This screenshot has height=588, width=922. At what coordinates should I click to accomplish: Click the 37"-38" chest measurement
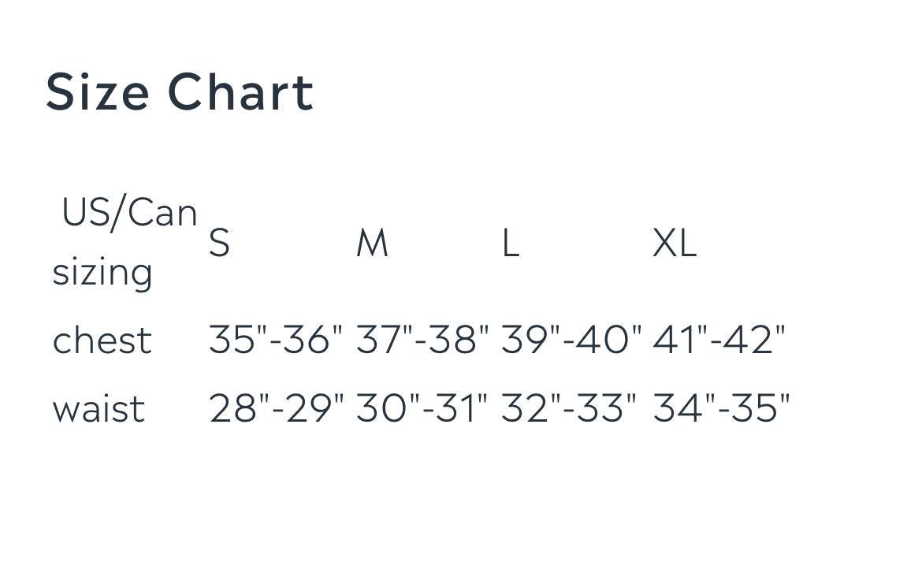coord(422,341)
